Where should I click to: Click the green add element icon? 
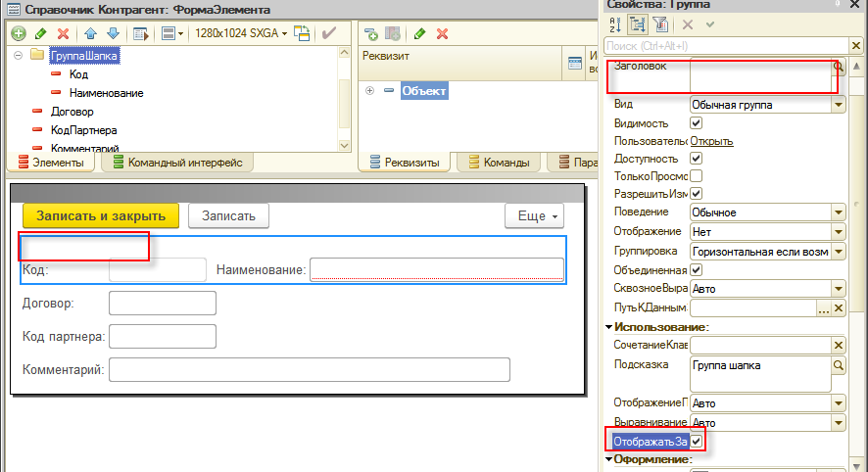tap(19, 33)
